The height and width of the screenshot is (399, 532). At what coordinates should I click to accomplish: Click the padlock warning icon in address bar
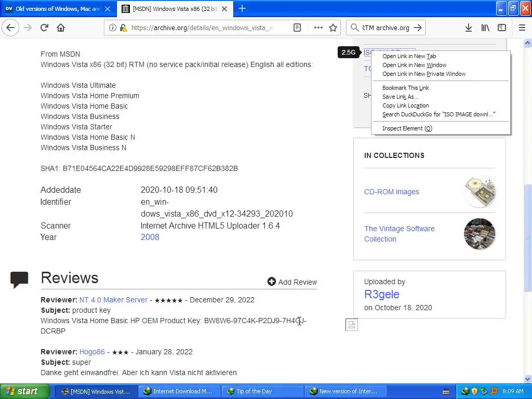(124, 28)
